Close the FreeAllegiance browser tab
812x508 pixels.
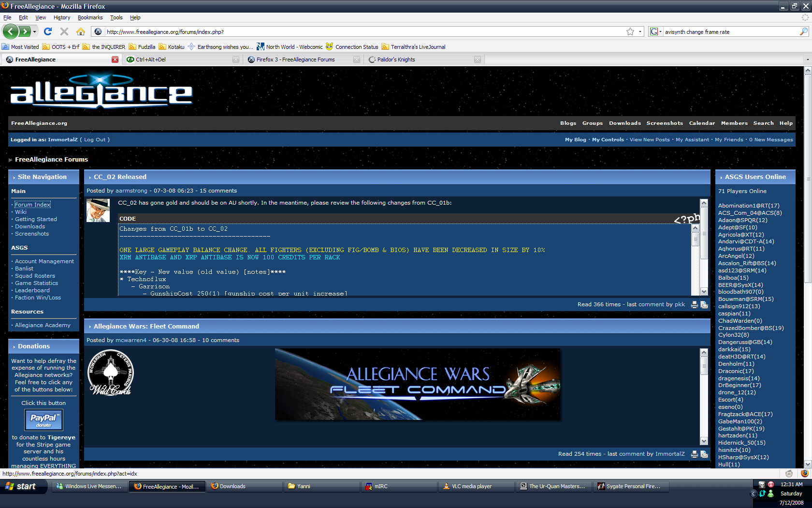pos(115,60)
